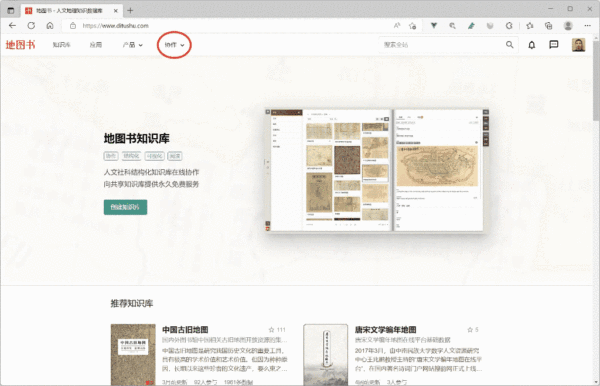Image resolution: width=600 pixels, height=386 pixels.
Task: Open the 唐宋文学编年地图 title link
Action: pyautogui.click(x=385, y=330)
